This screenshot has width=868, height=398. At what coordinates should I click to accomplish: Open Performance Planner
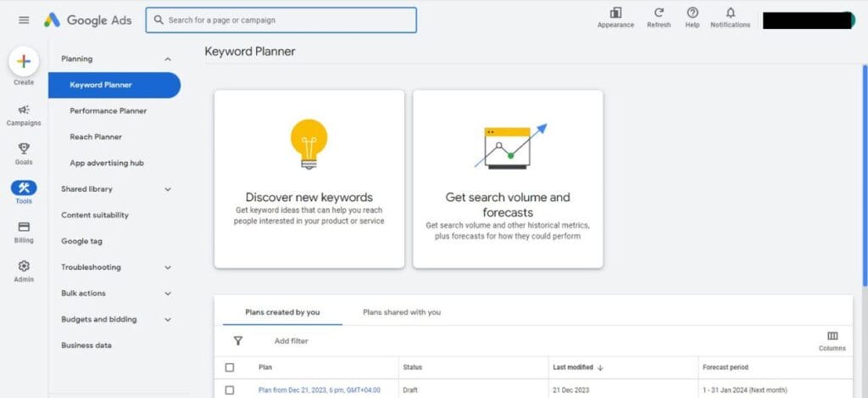point(108,111)
